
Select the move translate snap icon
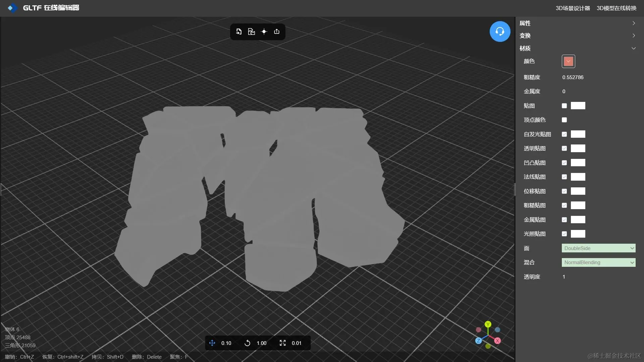click(x=212, y=343)
